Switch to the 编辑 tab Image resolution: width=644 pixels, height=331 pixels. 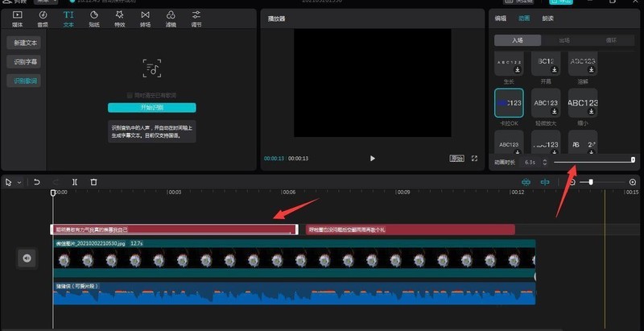click(x=500, y=19)
